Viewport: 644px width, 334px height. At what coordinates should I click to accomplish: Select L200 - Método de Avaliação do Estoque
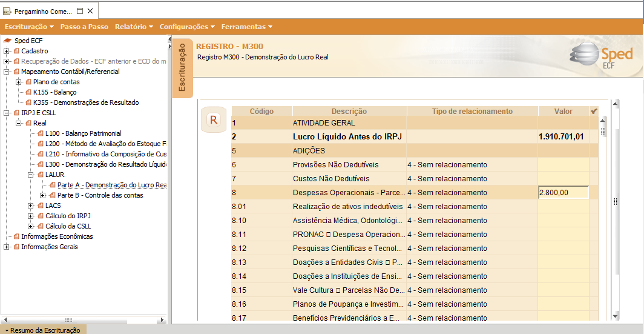pos(106,144)
